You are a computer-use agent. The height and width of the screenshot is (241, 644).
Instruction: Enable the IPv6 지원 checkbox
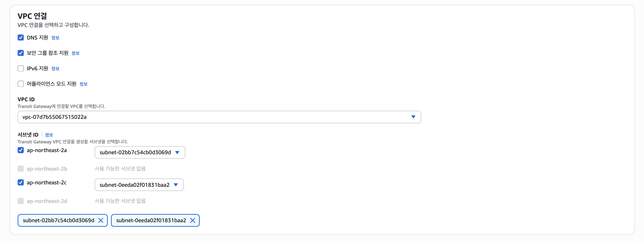(21, 68)
